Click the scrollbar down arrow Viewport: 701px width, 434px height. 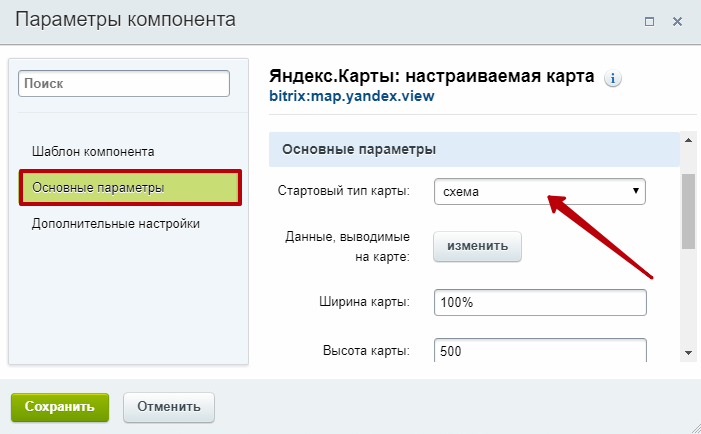point(688,353)
